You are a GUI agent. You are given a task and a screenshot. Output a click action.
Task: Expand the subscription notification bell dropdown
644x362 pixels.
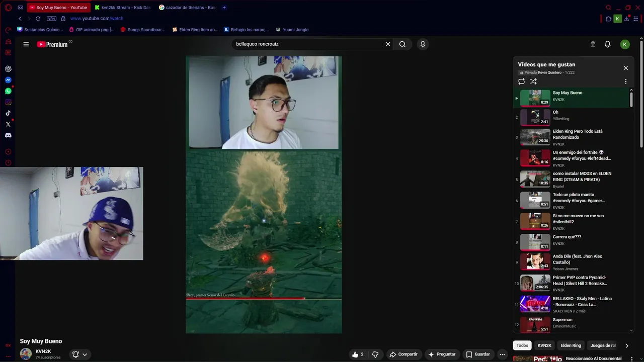tap(79, 354)
